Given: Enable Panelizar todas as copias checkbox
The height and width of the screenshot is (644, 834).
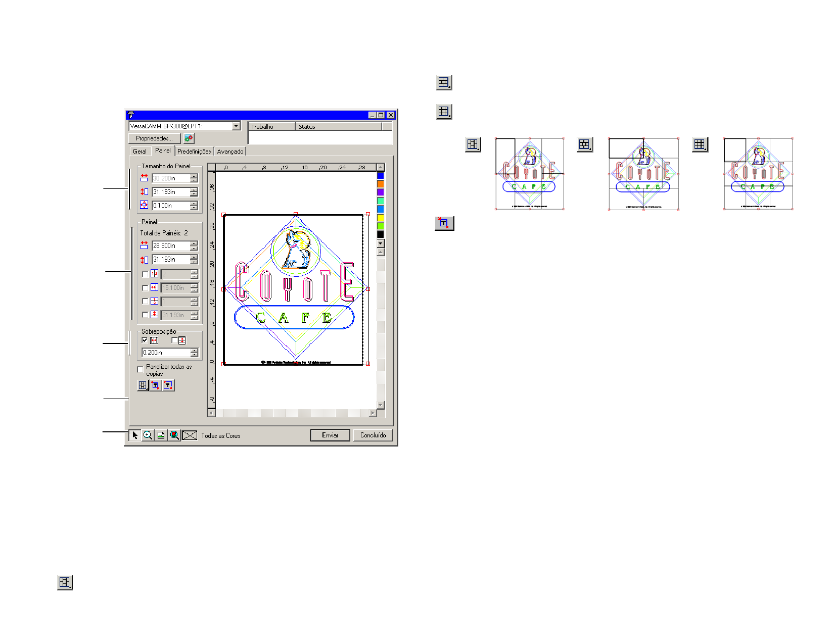Looking at the screenshot, I should pyautogui.click(x=141, y=370).
